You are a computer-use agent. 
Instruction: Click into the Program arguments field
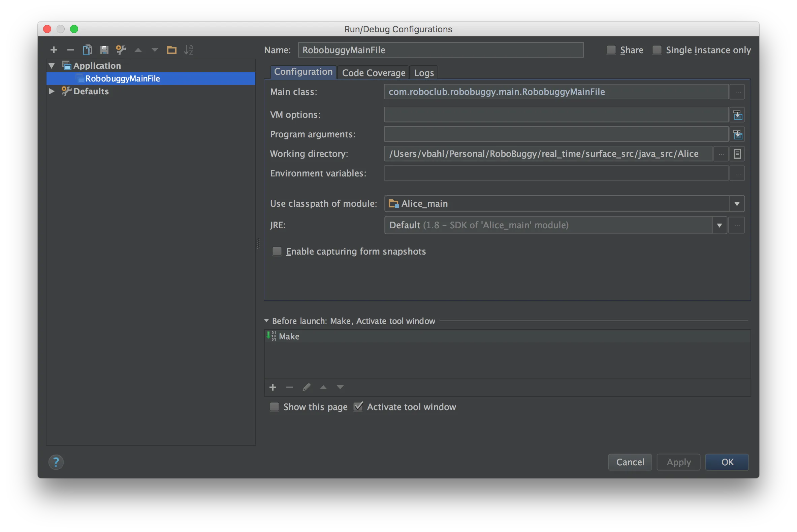556,134
